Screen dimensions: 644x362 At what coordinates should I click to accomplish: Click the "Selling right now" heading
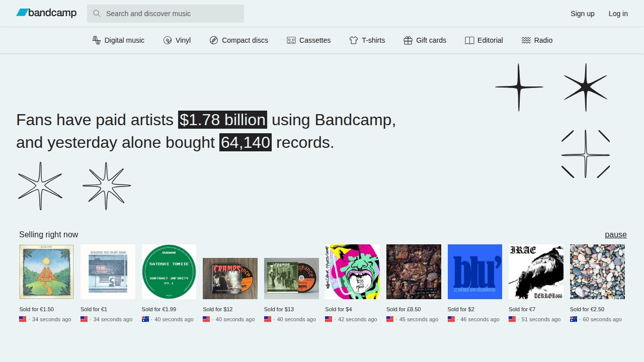49,235
